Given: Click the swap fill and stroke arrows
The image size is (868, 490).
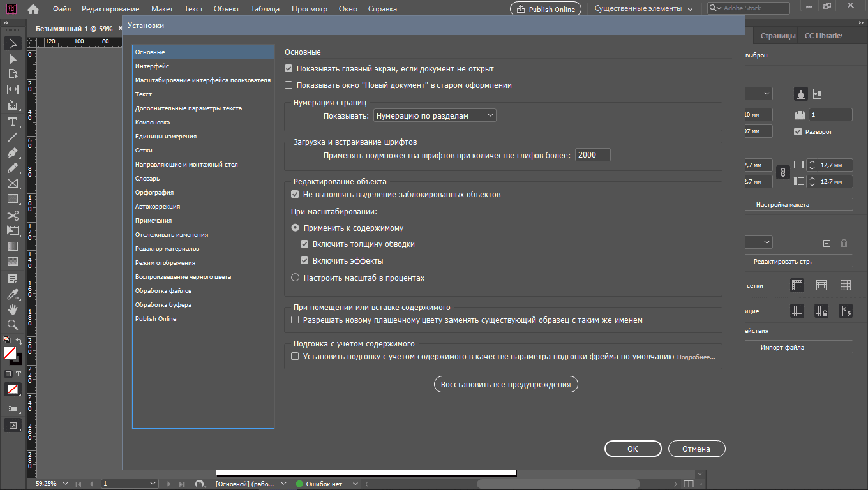Looking at the screenshot, I should click(x=19, y=341).
